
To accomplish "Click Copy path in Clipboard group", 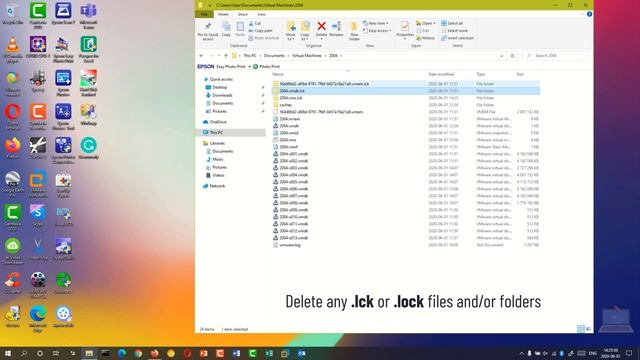I will tap(260, 31).
